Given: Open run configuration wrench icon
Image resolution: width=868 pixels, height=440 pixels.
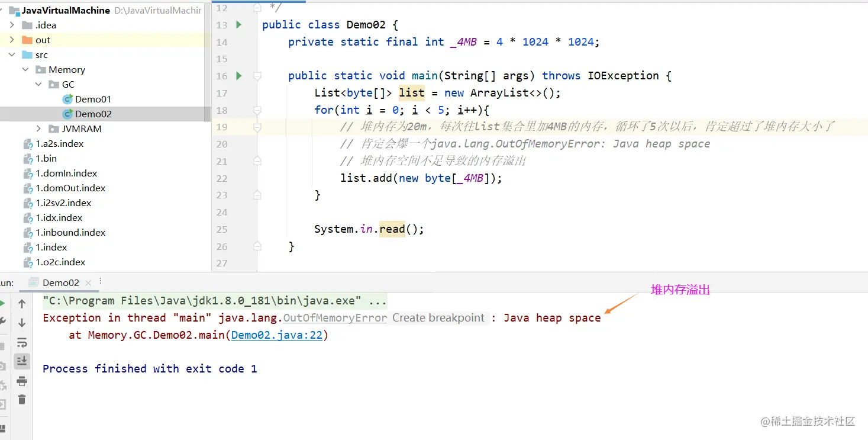Looking at the screenshot, I should (x=2, y=322).
